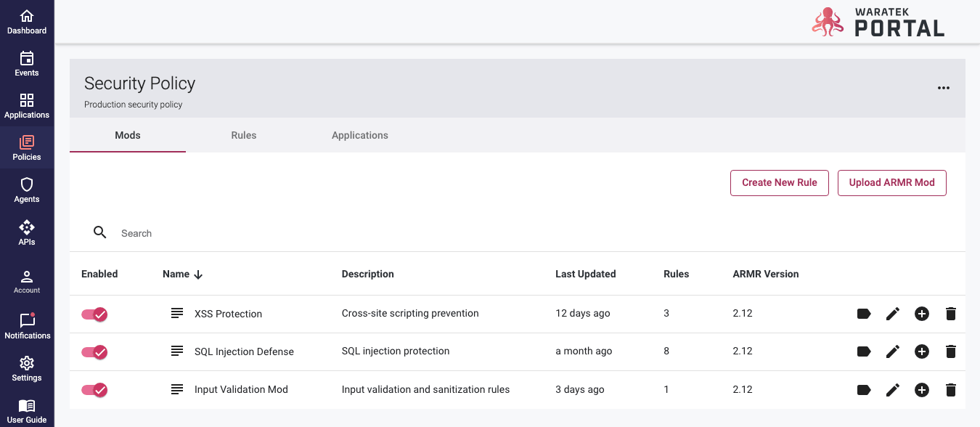
Task: Open the APIs section
Action: (x=27, y=232)
